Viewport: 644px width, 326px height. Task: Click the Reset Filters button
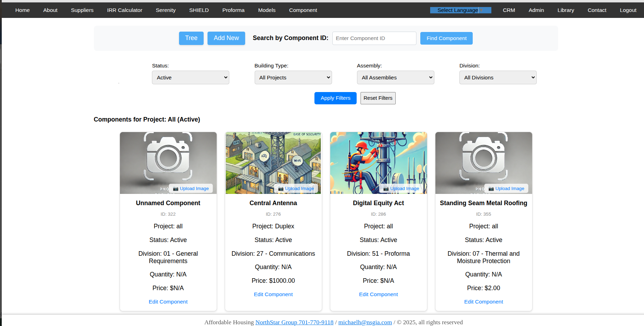coord(378,98)
